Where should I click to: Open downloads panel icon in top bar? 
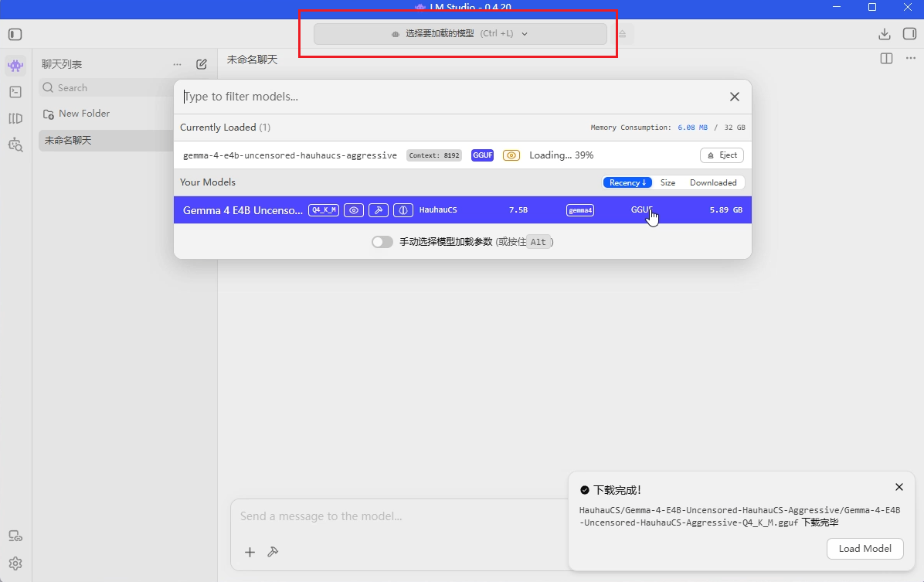point(884,34)
